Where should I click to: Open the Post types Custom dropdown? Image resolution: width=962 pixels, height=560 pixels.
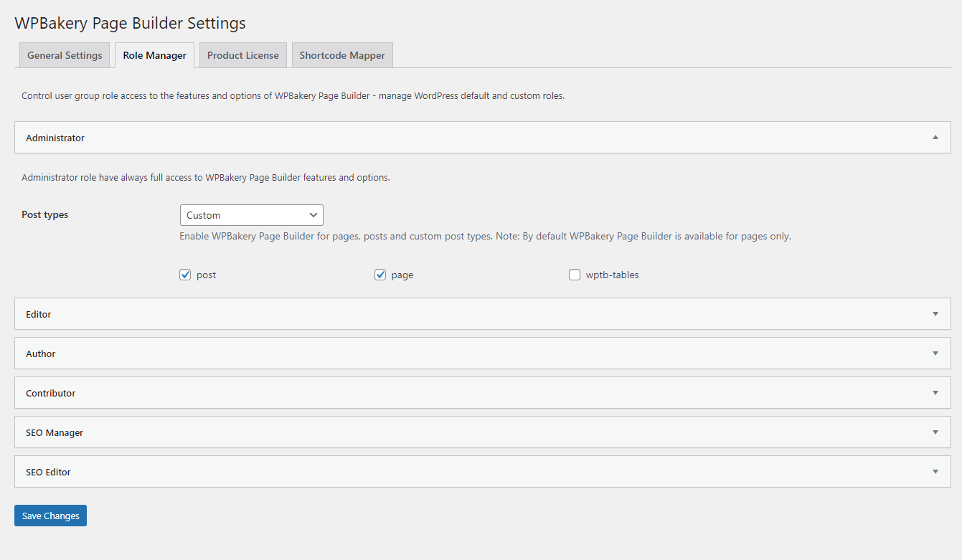coord(252,215)
